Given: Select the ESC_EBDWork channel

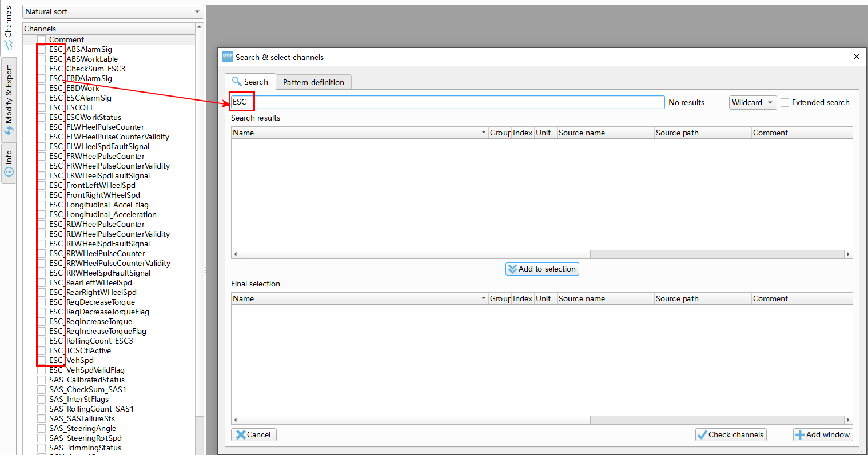Looking at the screenshot, I should pos(74,88).
